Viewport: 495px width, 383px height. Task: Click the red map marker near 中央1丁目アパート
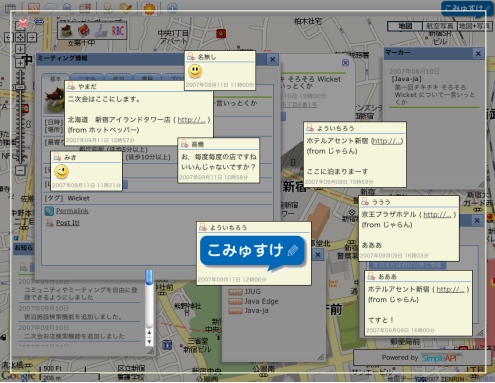point(221,33)
